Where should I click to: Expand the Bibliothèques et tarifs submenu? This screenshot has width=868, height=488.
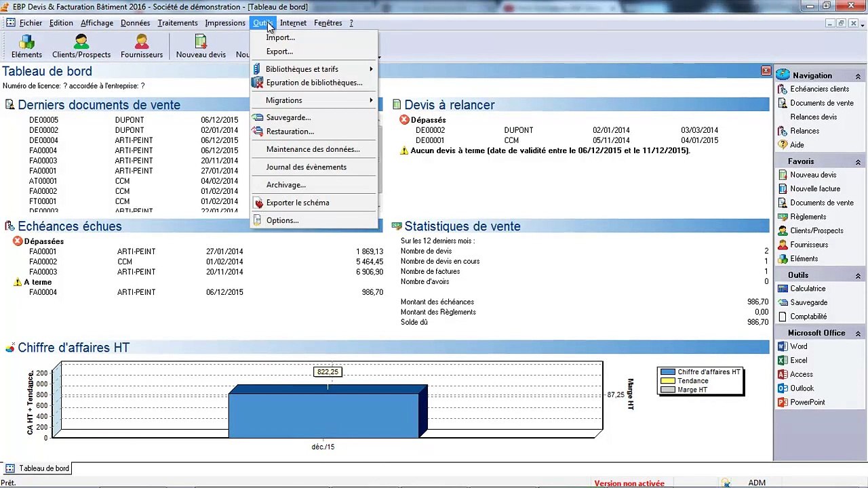[314, 69]
